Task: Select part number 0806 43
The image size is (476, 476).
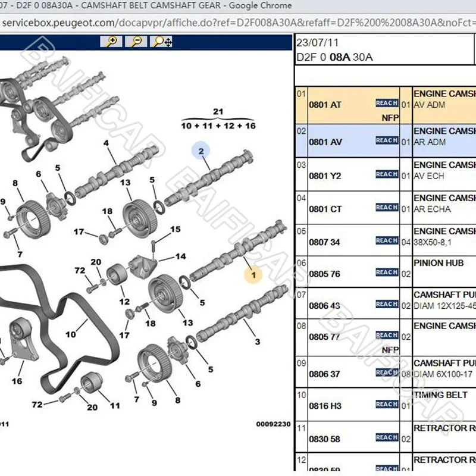Action: coord(324,306)
